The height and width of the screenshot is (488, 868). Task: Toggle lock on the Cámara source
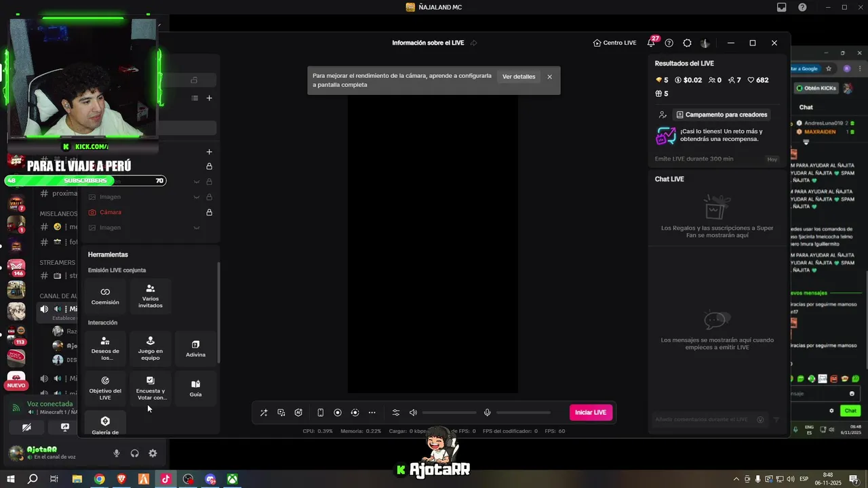coord(209,212)
